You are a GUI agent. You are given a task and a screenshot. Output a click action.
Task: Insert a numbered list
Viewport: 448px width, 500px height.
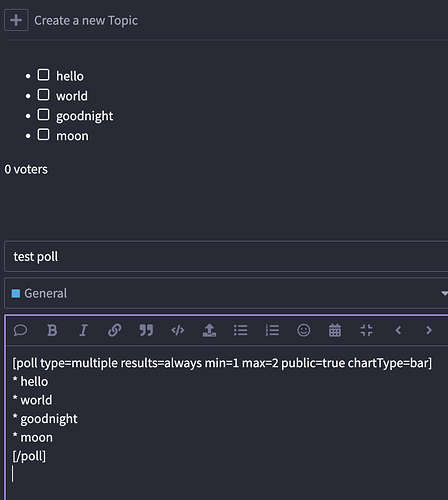tap(272, 330)
